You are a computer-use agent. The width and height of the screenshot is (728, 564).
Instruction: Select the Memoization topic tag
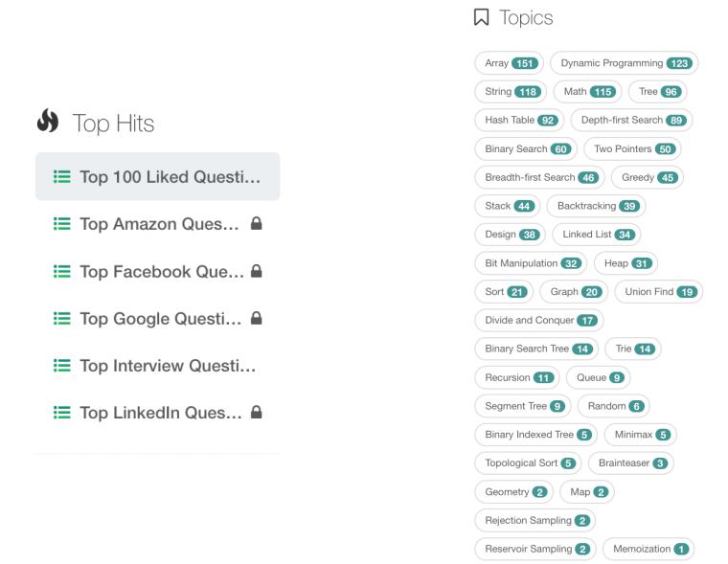(x=648, y=549)
